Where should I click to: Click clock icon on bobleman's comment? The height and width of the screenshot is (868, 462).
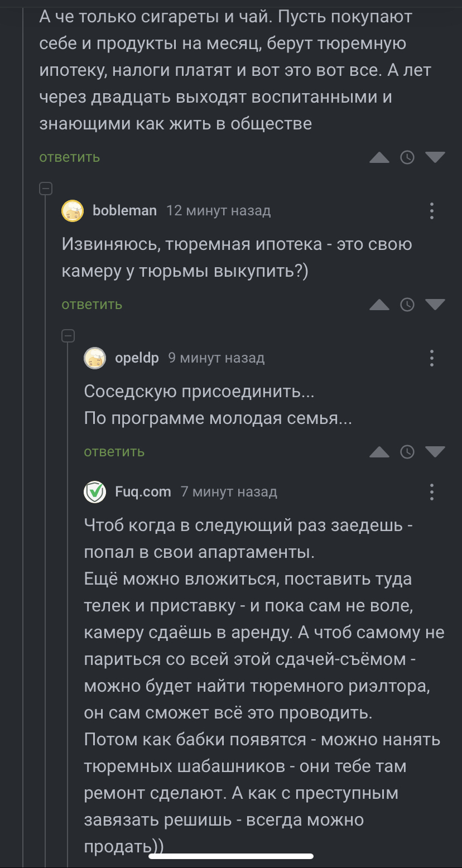pyautogui.click(x=407, y=305)
